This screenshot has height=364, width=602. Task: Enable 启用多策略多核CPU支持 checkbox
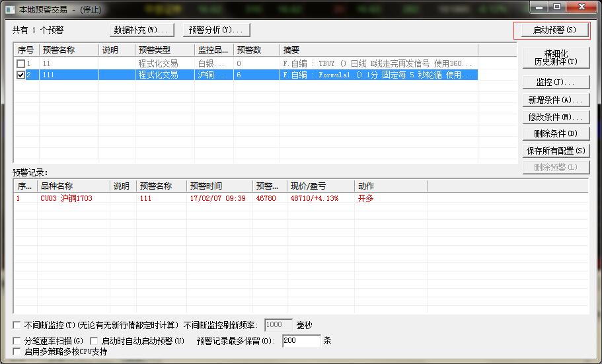pyautogui.click(x=17, y=351)
